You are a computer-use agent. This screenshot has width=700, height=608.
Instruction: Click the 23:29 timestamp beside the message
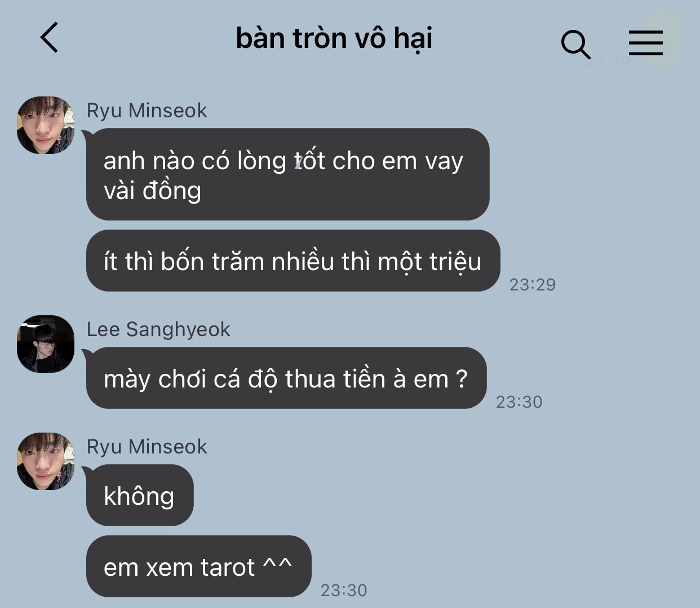click(533, 285)
